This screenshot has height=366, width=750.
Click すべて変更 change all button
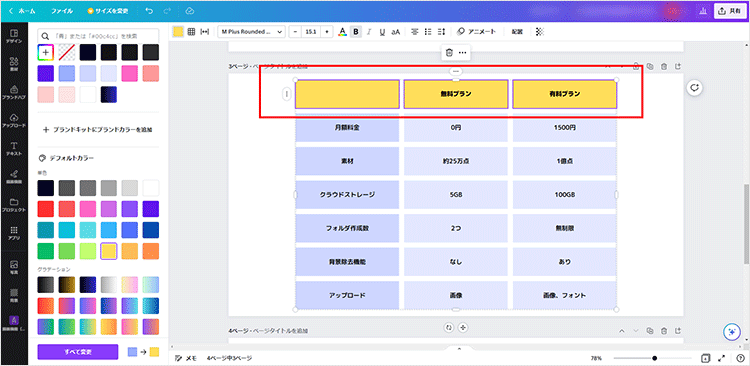[x=77, y=352]
